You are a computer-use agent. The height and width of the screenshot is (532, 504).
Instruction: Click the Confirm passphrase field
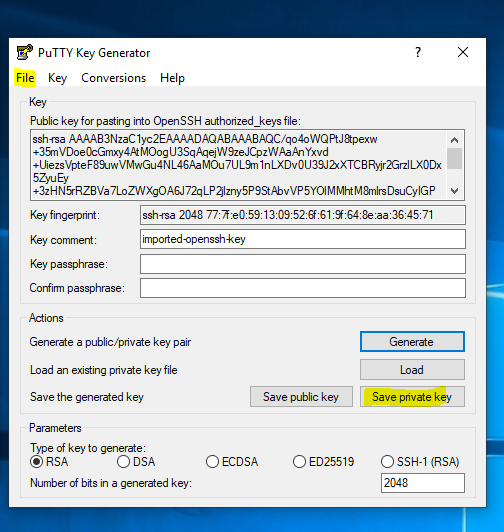(x=302, y=288)
